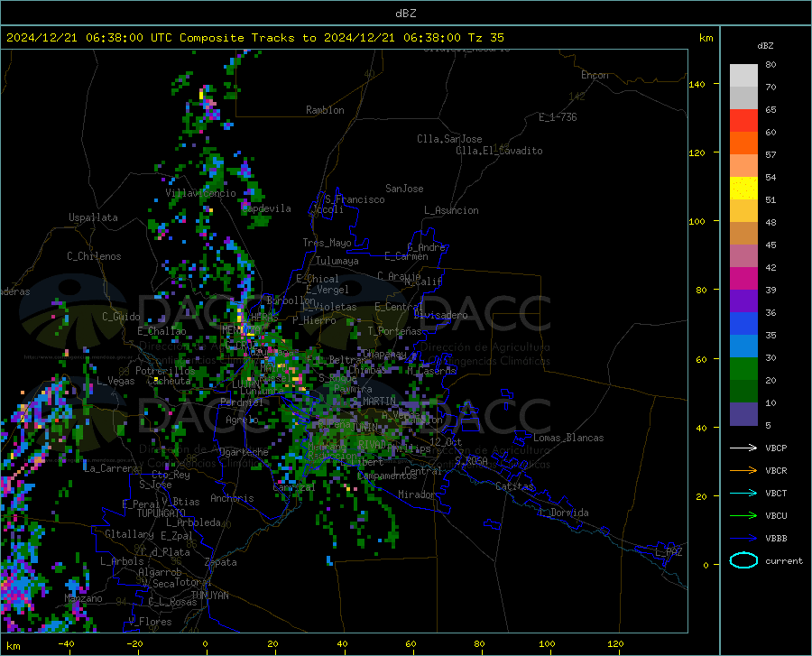This screenshot has height=656, width=812.
Task: Select the brown 45-48 dBZ swatch
Action: (x=743, y=234)
